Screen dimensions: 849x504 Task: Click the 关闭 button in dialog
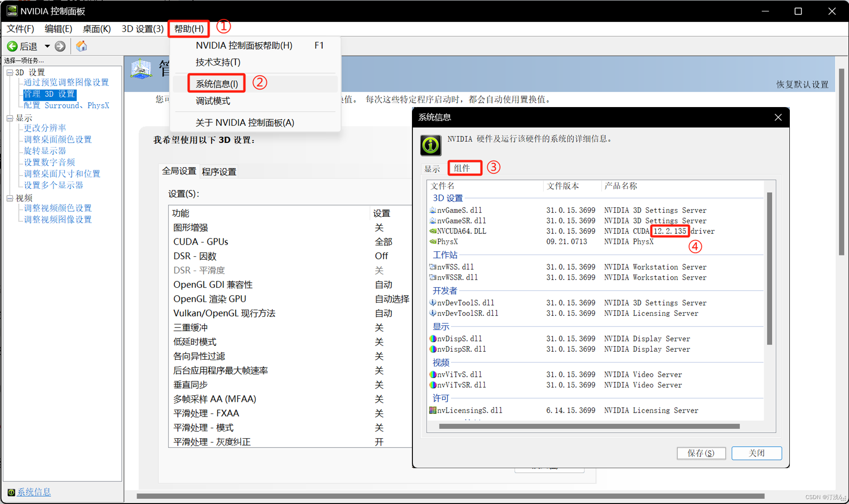point(757,453)
